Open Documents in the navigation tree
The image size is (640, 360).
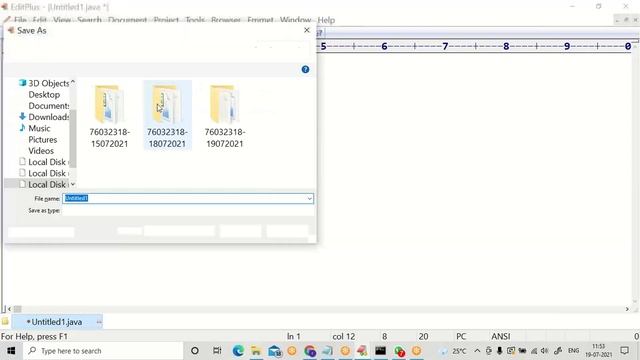[49, 106]
